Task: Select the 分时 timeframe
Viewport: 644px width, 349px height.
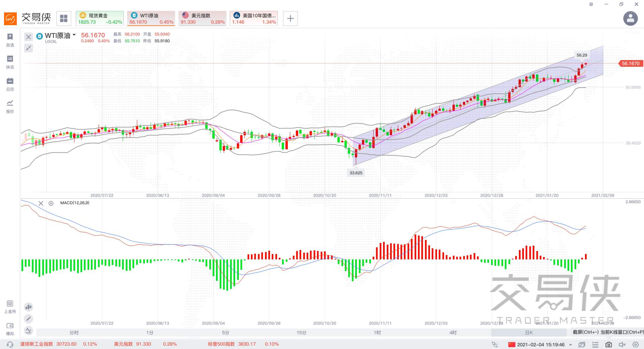Action: 74,333
